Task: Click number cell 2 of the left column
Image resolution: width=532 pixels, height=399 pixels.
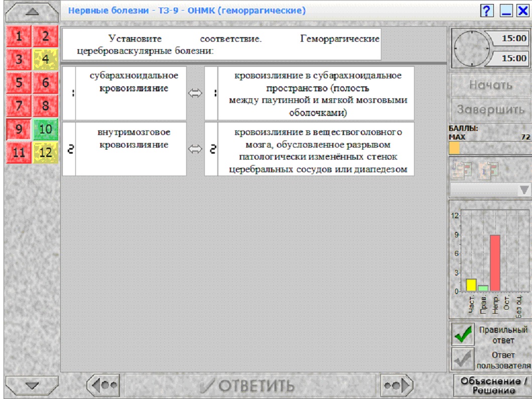Action: tap(69, 149)
